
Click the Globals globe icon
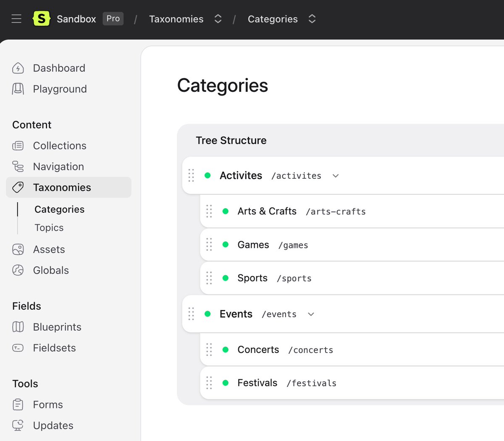18,270
